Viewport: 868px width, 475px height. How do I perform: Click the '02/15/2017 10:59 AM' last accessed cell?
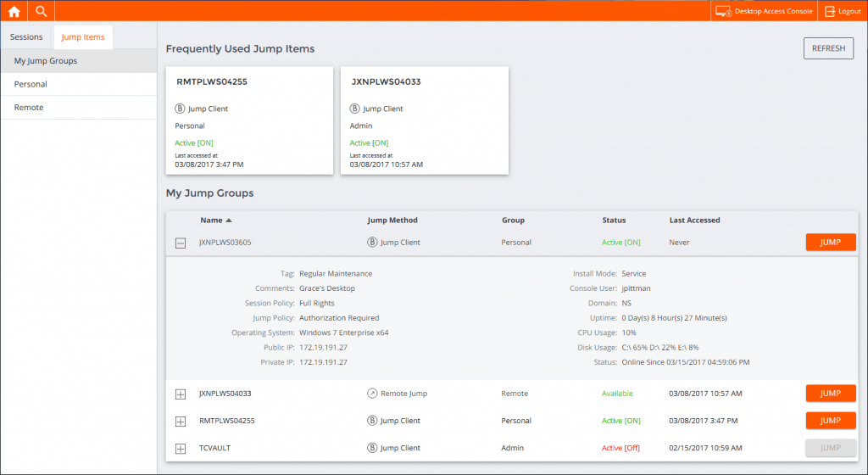click(705, 447)
